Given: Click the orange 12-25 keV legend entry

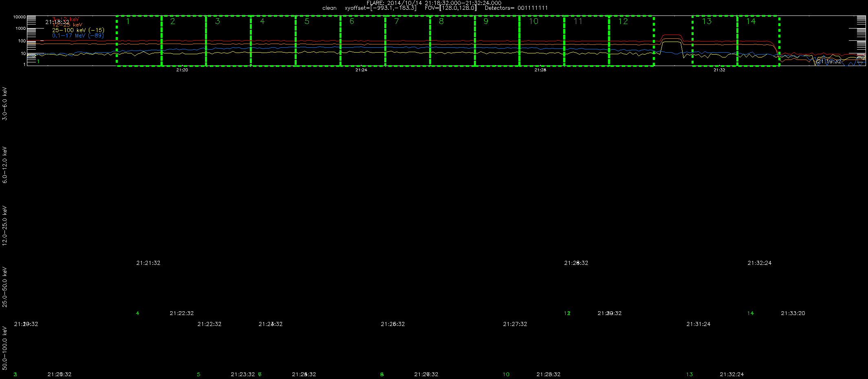Looking at the screenshot, I should (68, 25).
